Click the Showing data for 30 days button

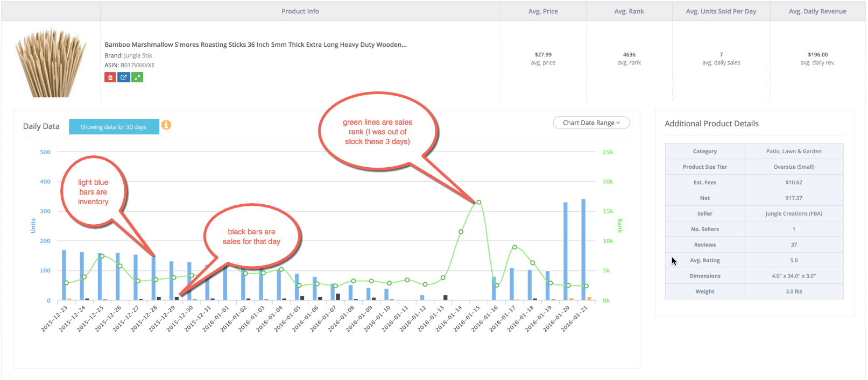click(114, 127)
